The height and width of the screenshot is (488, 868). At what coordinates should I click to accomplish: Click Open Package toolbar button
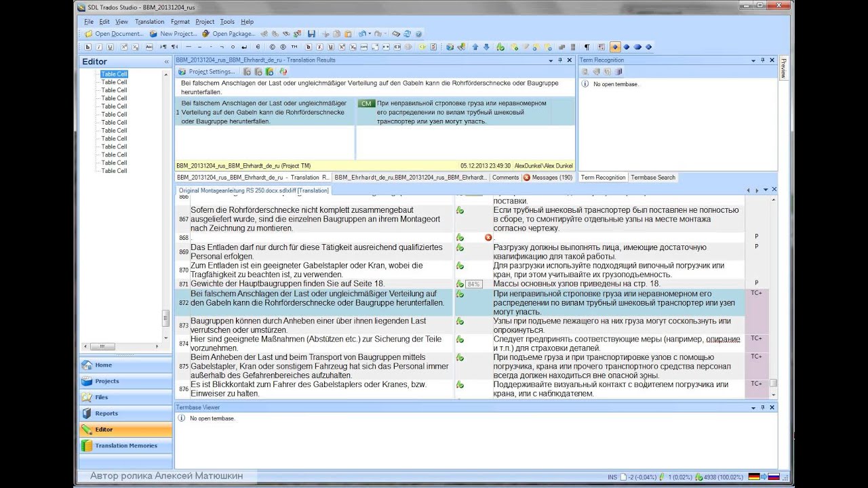click(229, 34)
